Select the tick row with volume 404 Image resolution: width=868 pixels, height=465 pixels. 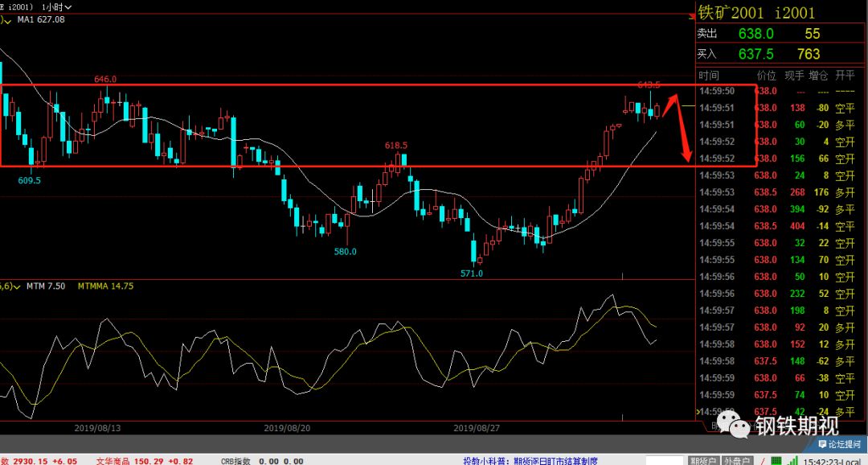[x=777, y=226]
